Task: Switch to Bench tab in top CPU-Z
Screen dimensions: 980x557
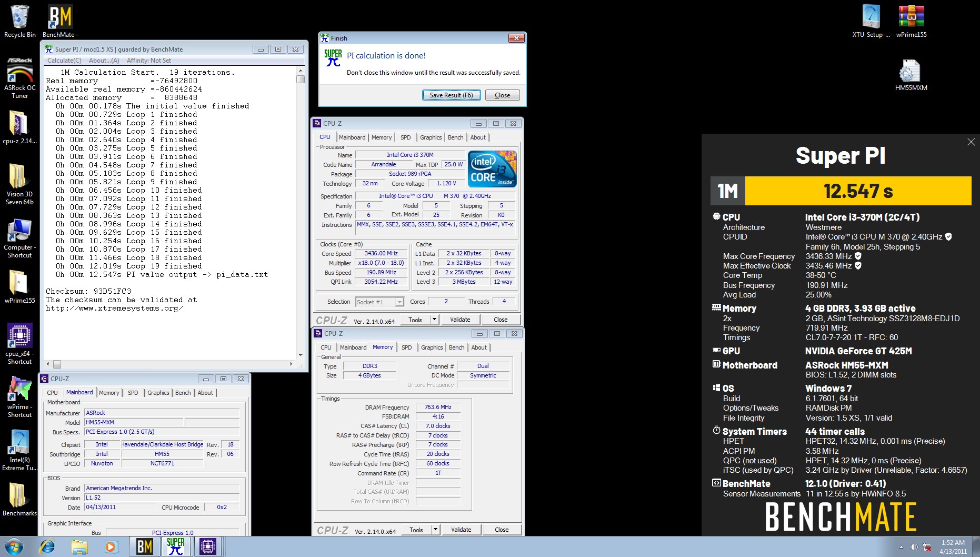Action: tap(456, 137)
